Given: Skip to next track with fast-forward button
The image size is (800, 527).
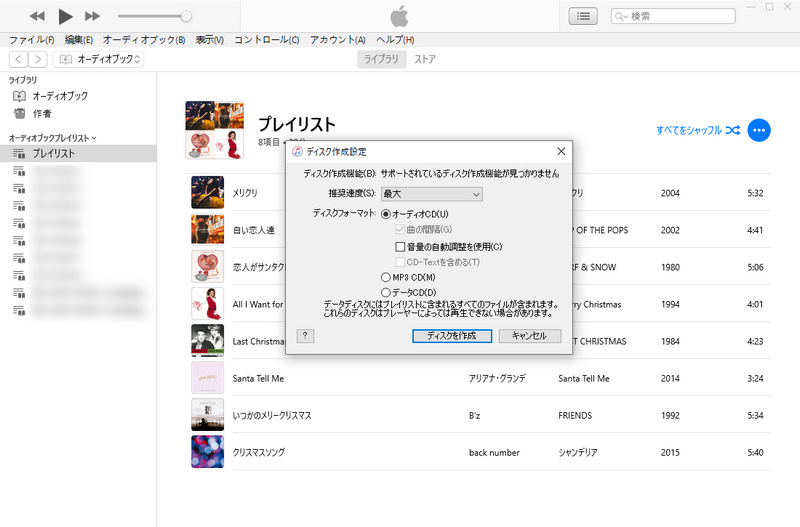Looking at the screenshot, I should point(92,16).
